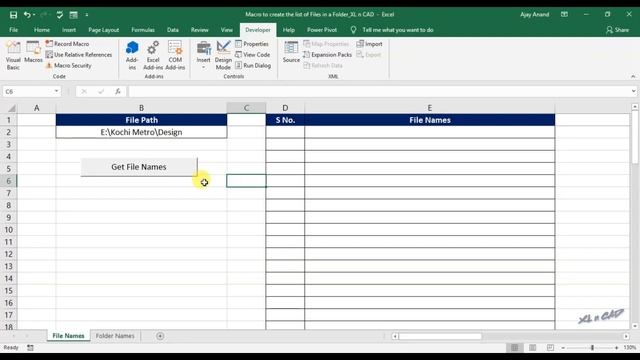Select column B header
640x360 pixels.
pyautogui.click(x=141, y=108)
